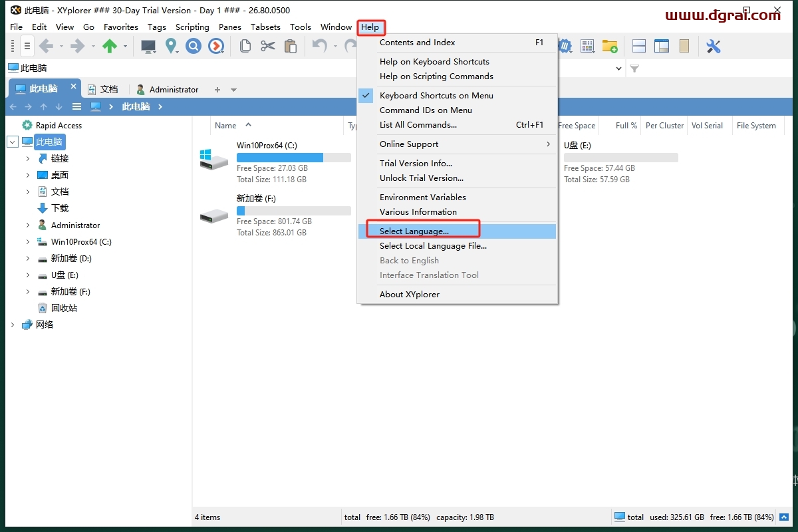This screenshot has width=798, height=532.
Task: Open the Forward button history dropdown arrow
Action: (93, 46)
